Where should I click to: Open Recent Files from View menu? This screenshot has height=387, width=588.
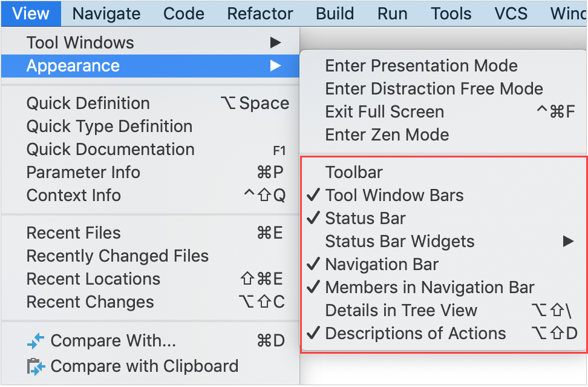(73, 233)
